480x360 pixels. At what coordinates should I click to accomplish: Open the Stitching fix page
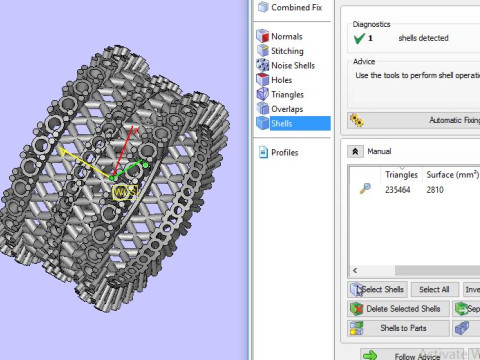(x=287, y=51)
